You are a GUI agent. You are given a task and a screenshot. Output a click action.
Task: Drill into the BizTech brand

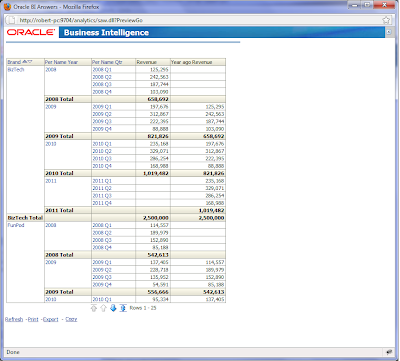click(16, 70)
